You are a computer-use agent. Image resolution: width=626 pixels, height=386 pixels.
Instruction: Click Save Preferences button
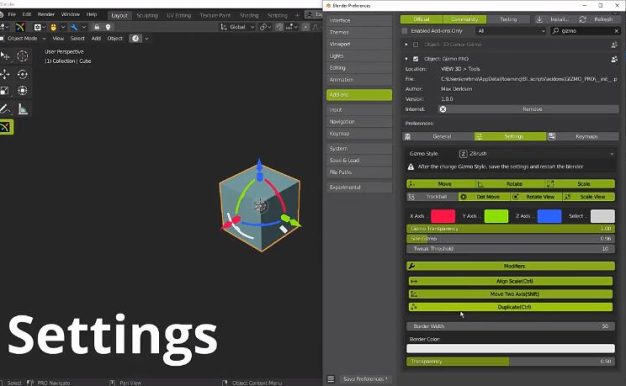(x=365, y=379)
